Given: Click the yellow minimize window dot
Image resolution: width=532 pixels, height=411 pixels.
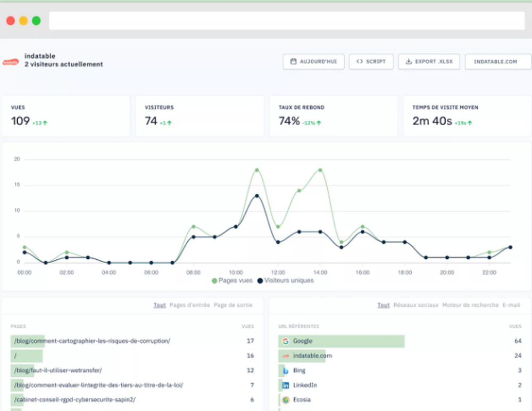Looking at the screenshot, I should click(x=23, y=21).
